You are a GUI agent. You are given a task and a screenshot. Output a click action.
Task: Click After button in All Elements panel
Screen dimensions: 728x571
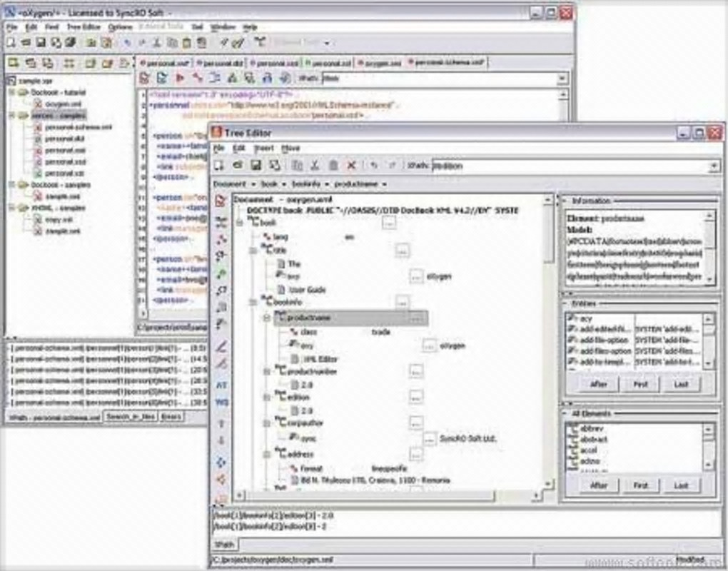[599, 485]
